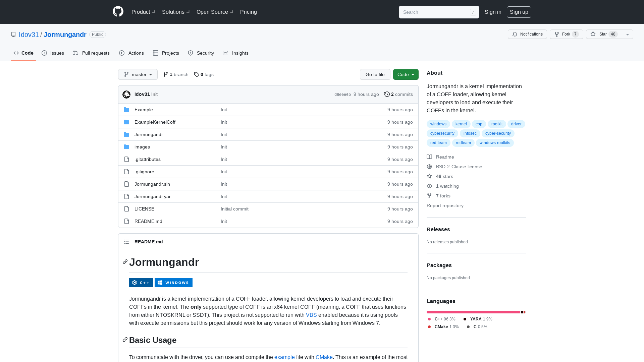The width and height of the screenshot is (644, 362).
Task: Click the file icon for .gitignore
Action: click(x=126, y=172)
